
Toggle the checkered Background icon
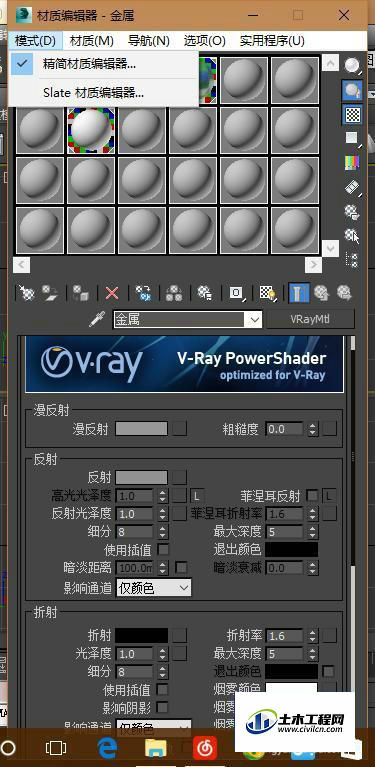352,114
